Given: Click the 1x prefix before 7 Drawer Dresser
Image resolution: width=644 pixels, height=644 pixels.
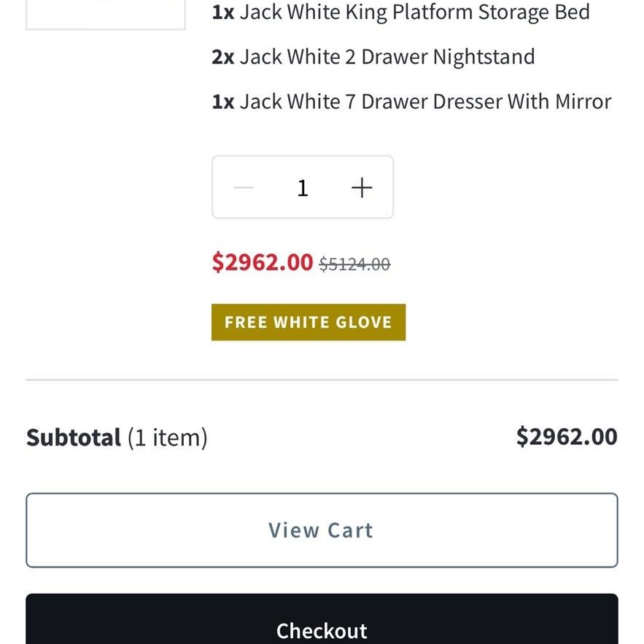Looking at the screenshot, I should click(223, 102).
